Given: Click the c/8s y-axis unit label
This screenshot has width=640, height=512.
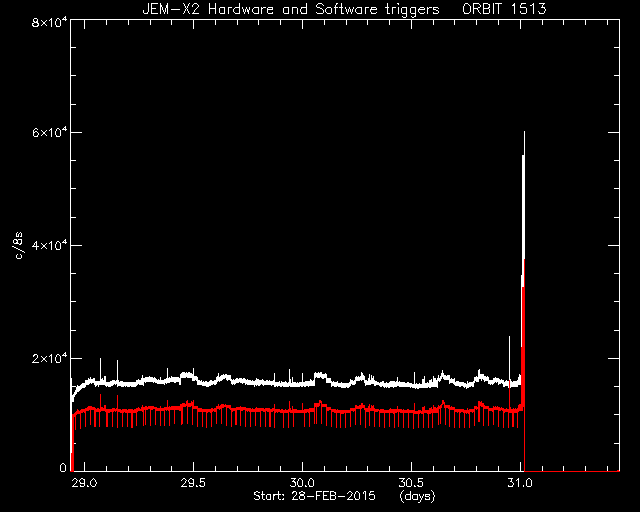Looking at the screenshot, I should (x=18, y=246).
